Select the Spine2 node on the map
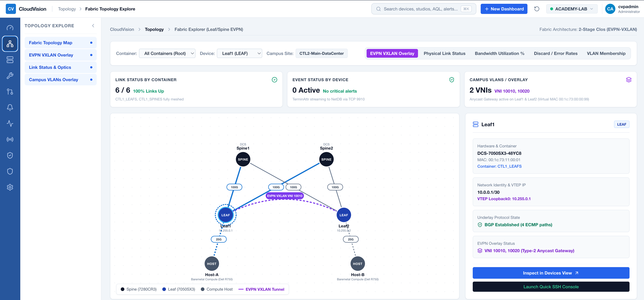This screenshot has height=300, width=644. click(326, 159)
